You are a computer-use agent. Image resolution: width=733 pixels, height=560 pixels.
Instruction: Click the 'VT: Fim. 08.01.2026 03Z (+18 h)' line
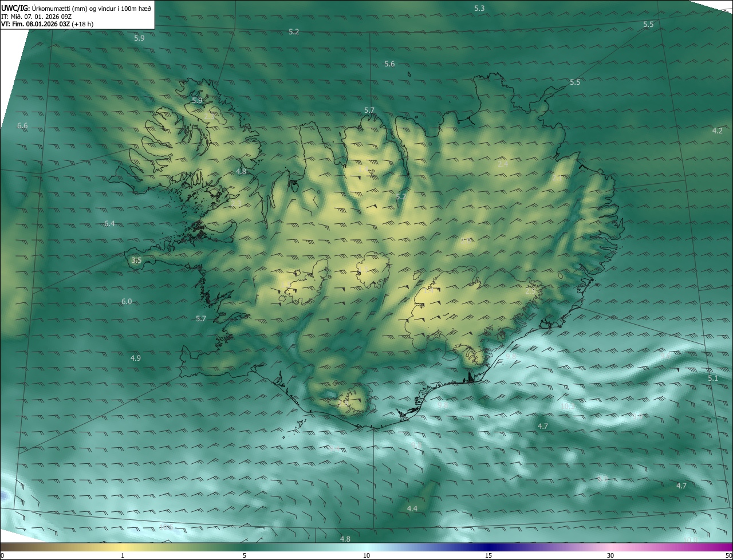(48, 24)
